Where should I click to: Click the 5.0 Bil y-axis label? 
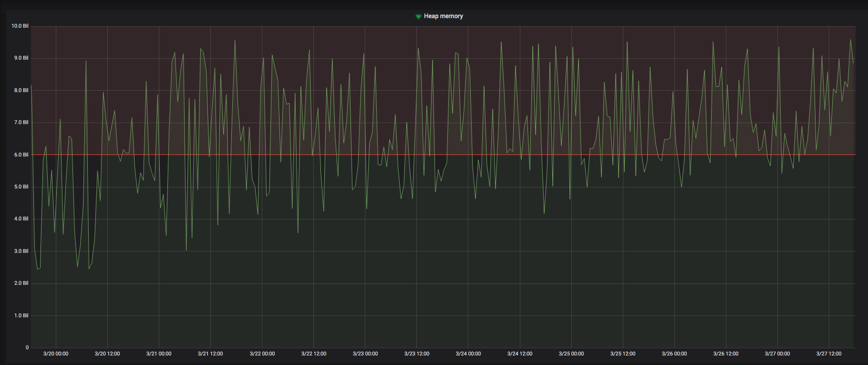coord(21,187)
